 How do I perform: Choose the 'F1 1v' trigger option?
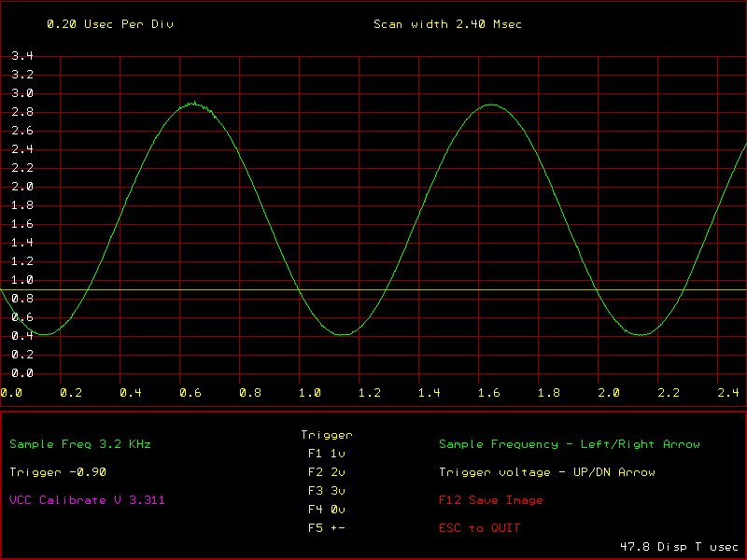click(326, 454)
